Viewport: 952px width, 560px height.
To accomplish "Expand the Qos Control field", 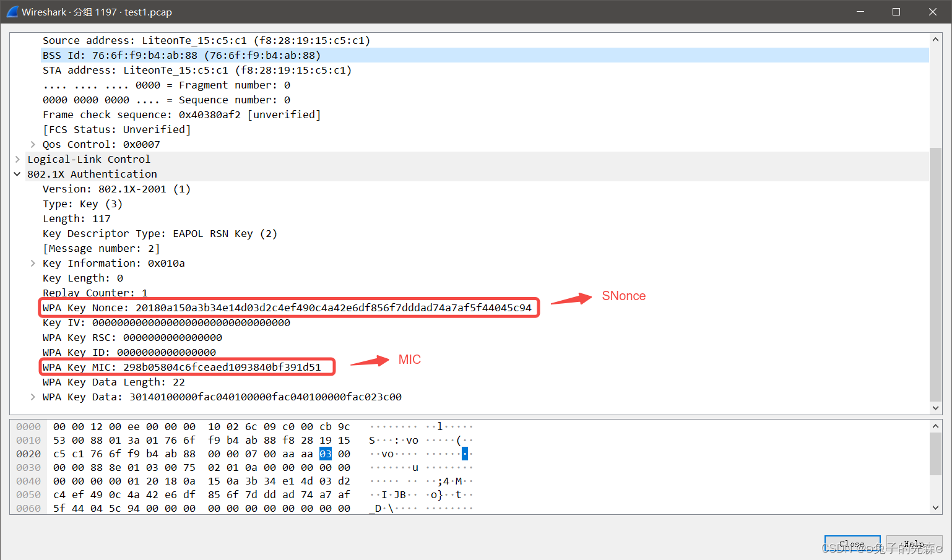I will (x=33, y=144).
